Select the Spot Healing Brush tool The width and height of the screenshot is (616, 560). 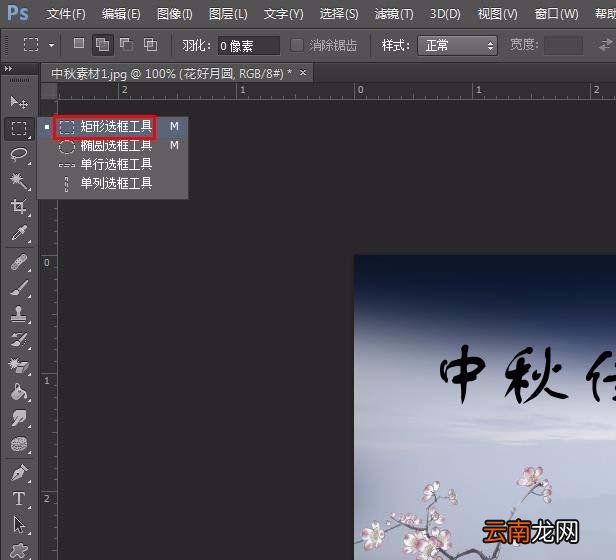pos(18,262)
